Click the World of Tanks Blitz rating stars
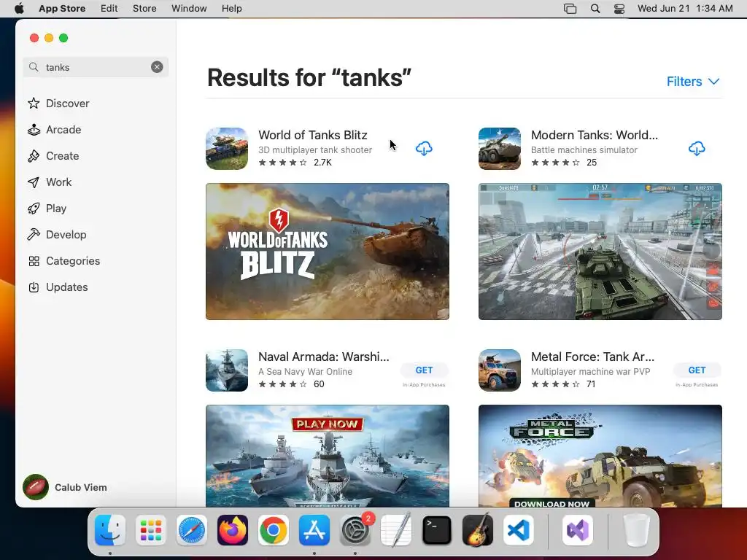The width and height of the screenshot is (747, 560). [x=282, y=163]
